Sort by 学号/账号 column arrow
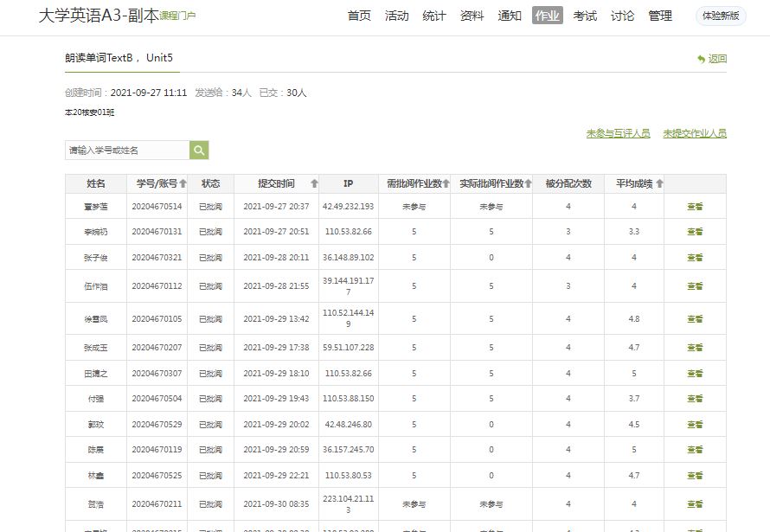770x532 pixels. point(183,183)
